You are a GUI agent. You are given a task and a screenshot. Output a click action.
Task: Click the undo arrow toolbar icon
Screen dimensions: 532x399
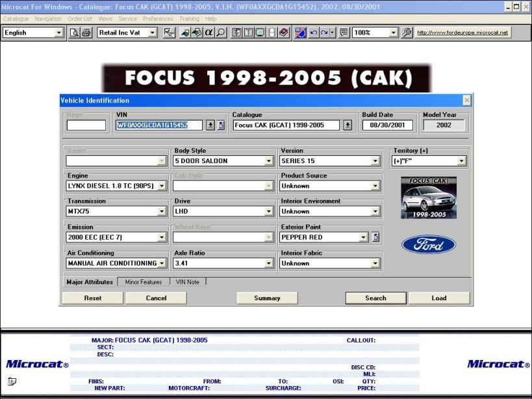[314, 32]
